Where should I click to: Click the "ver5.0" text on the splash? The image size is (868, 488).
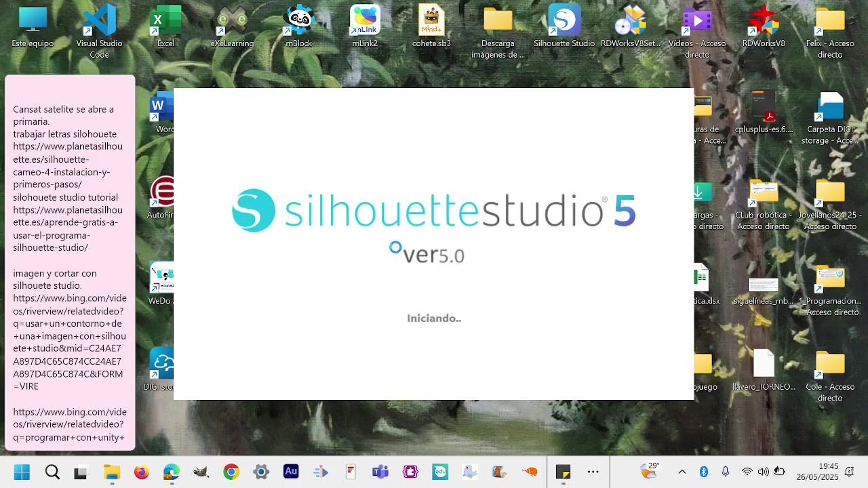click(x=434, y=255)
